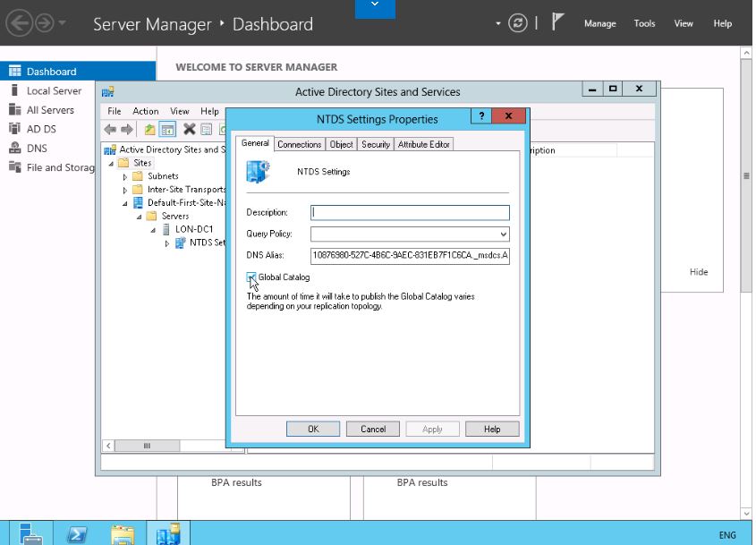Click the help question mark in dialog title
Viewport: 756px width, 545px height.
pos(481,117)
